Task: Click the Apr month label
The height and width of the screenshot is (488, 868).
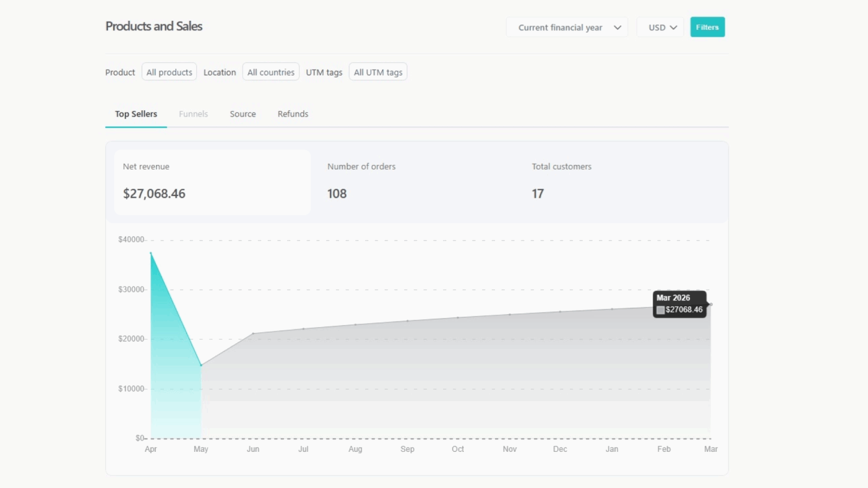Action: (x=151, y=449)
